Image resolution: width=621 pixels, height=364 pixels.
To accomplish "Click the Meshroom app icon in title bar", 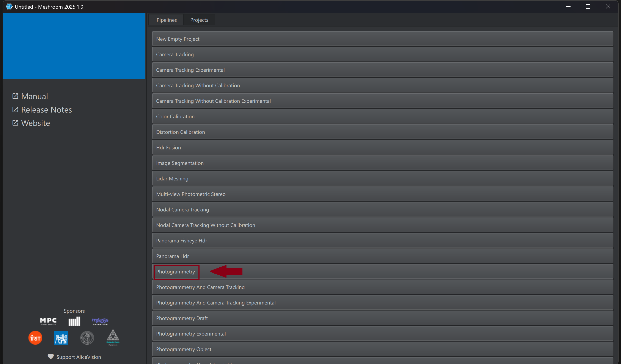I will tap(9, 6).
